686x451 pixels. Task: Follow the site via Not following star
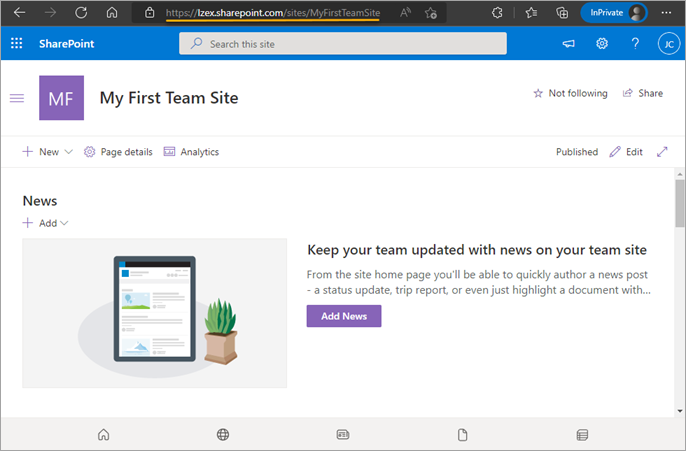[x=570, y=93]
